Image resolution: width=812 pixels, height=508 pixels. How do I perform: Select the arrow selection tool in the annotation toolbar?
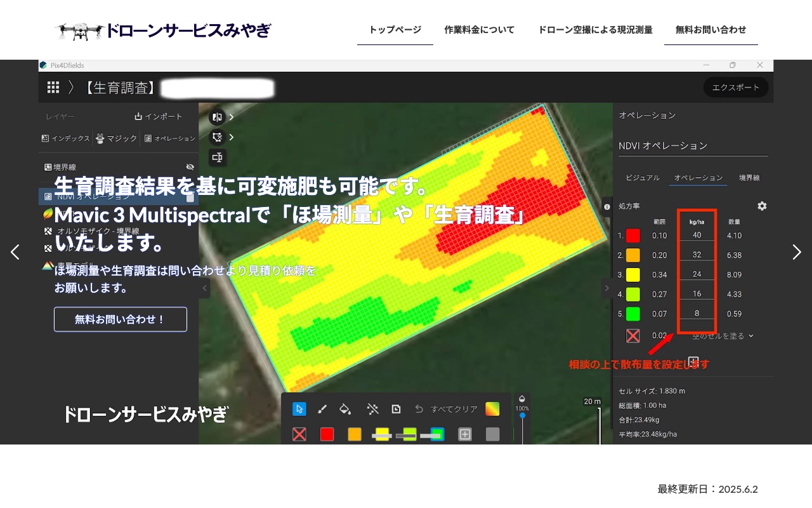pos(299,409)
